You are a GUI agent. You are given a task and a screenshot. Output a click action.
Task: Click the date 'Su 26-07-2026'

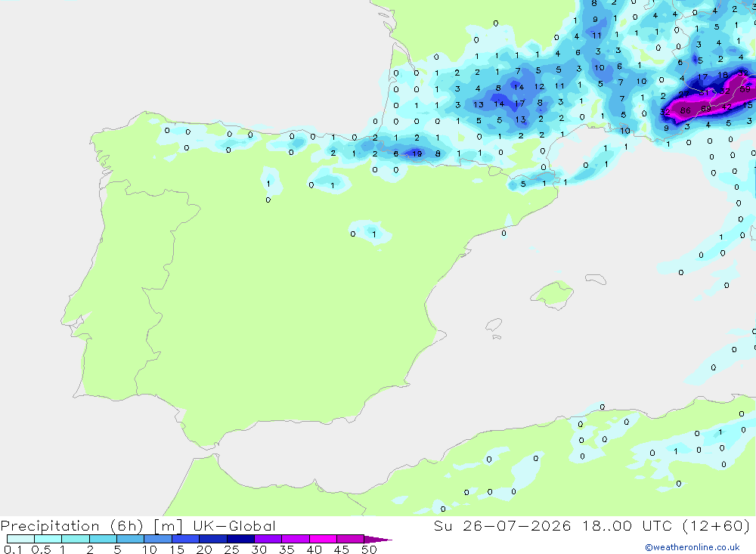tap(502, 525)
